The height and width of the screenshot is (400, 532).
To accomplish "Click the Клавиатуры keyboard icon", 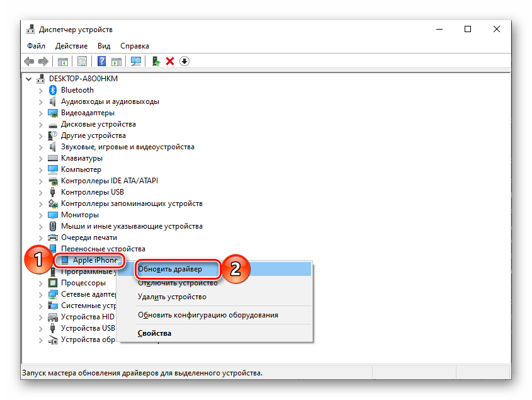I will (53, 158).
